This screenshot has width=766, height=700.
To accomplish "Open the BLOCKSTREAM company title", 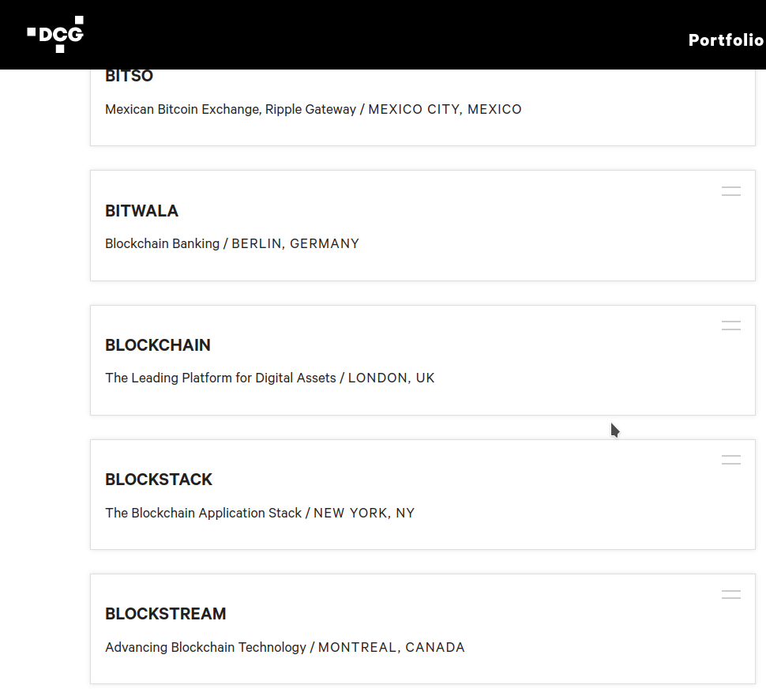I will 166,614.
